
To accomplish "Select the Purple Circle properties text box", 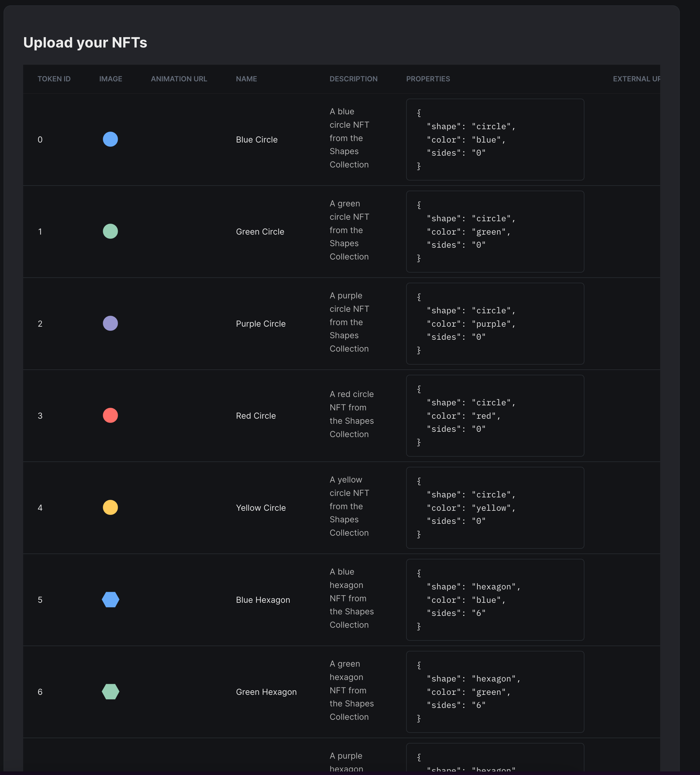I will tap(495, 323).
